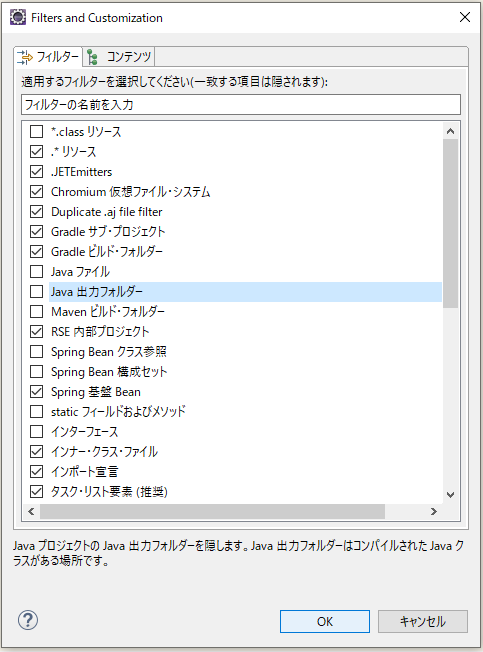Screen dimensions: 483x652
Task: Uncheck the Spring 基盤 Bean checkbox
Action: point(37,391)
